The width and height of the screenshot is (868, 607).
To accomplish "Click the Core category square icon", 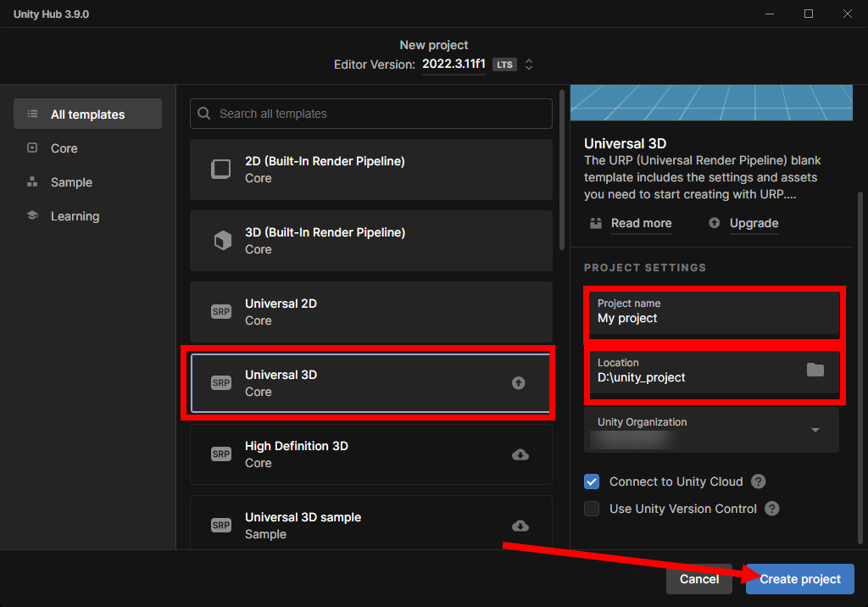I will coord(32,148).
